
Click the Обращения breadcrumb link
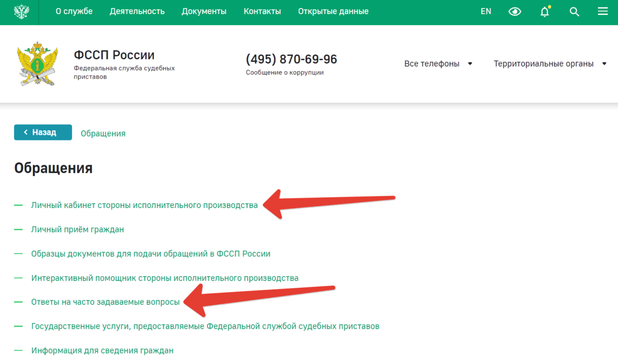click(103, 133)
